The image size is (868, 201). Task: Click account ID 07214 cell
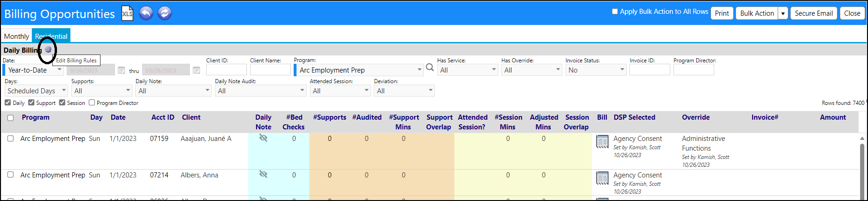[x=159, y=175]
